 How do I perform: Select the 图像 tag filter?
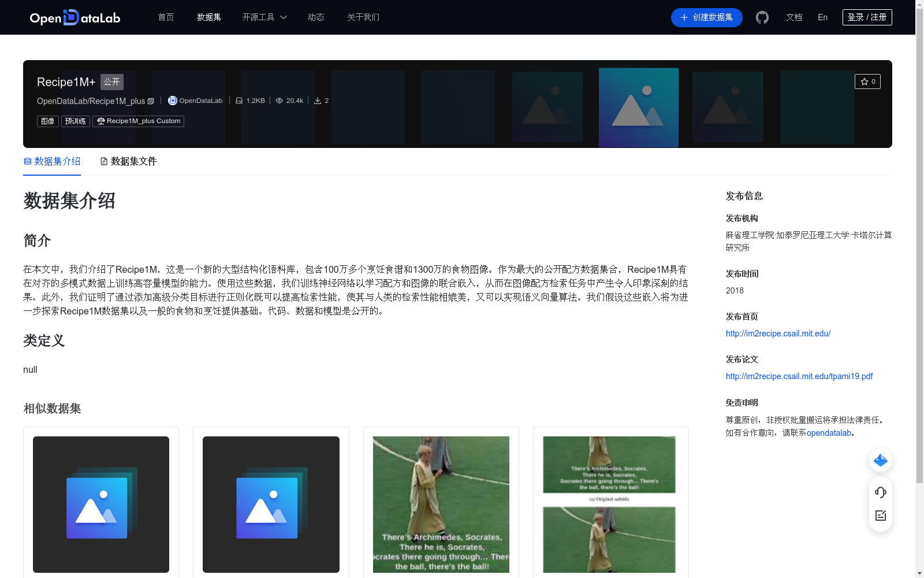47,121
